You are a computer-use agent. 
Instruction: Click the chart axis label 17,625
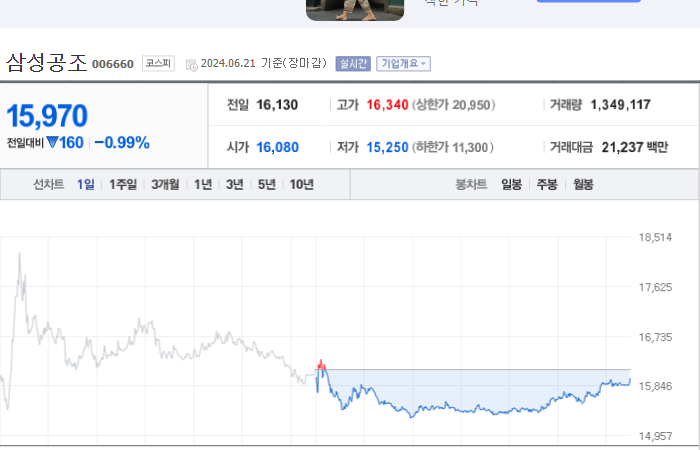[655, 287]
